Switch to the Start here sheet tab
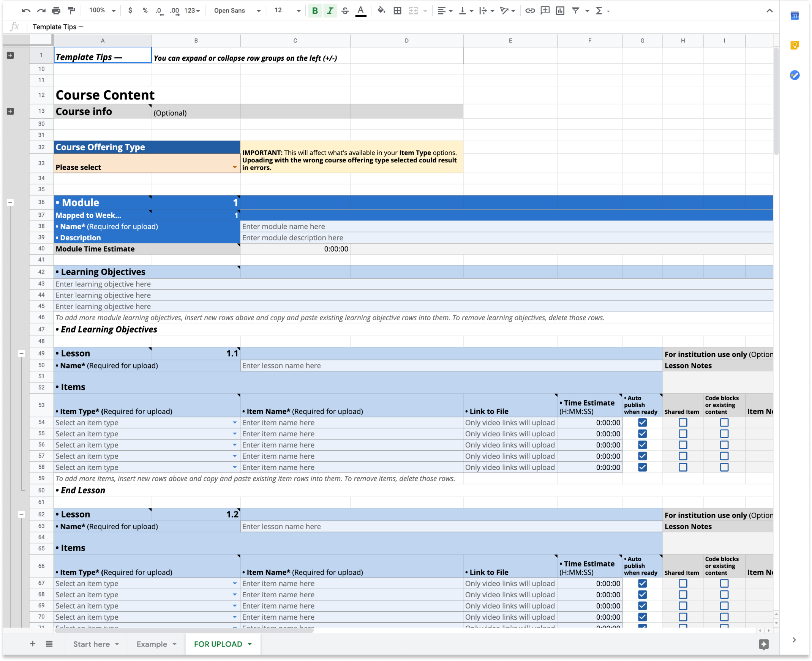The height and width of the screenshot is (661, 812). pos(92,644)
